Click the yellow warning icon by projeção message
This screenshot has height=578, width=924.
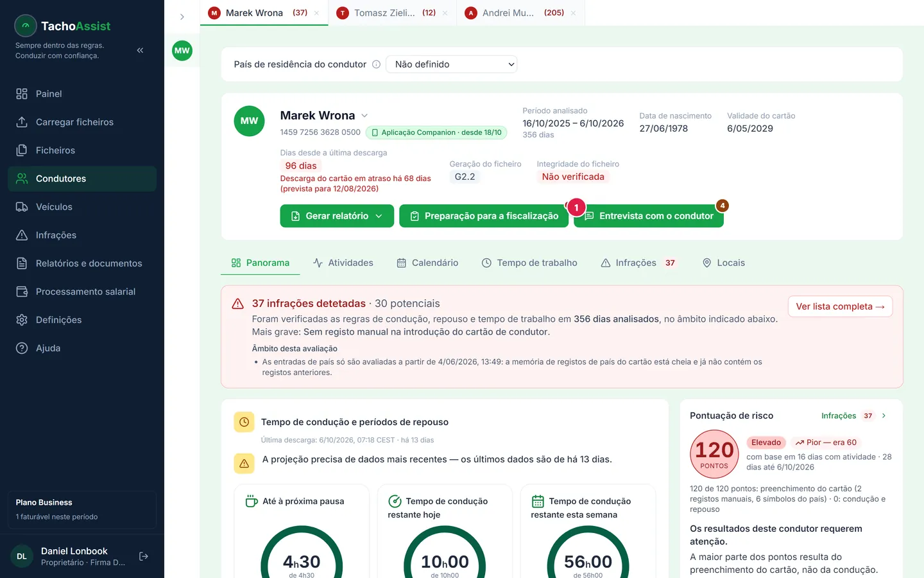click(x=244, y=463)
